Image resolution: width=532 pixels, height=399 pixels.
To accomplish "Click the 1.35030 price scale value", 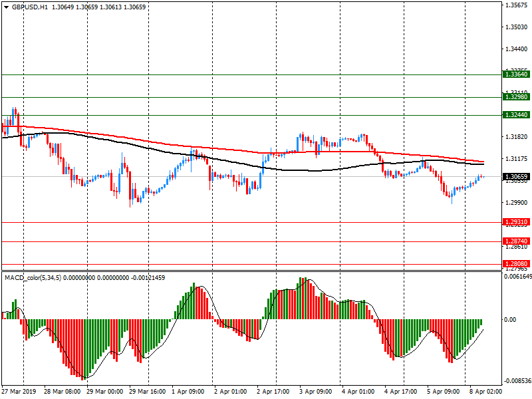I will coord(516,27).
